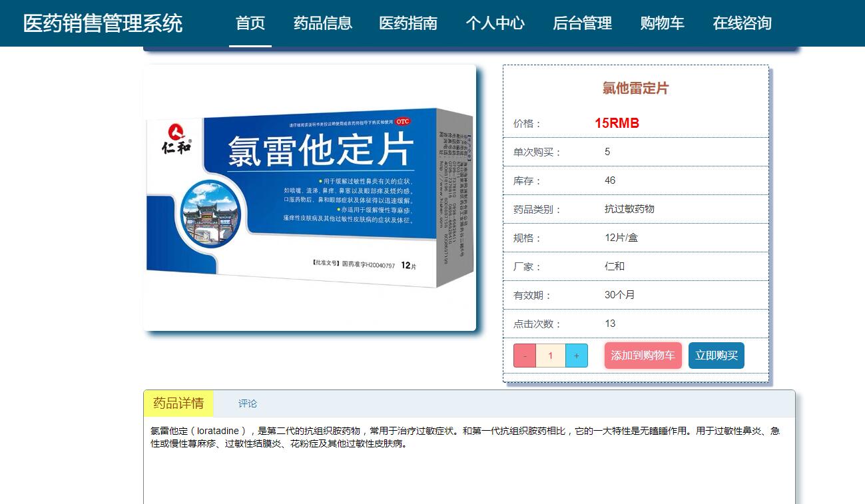The image size is (865, 504).
Task: Click the 氯雷他定片 product box image
Action: click(310, 198)
